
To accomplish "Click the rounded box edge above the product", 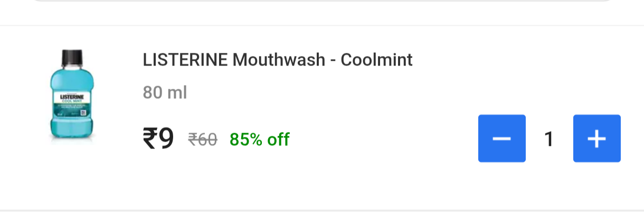I will pyautogui.click(x=322, y=2).
